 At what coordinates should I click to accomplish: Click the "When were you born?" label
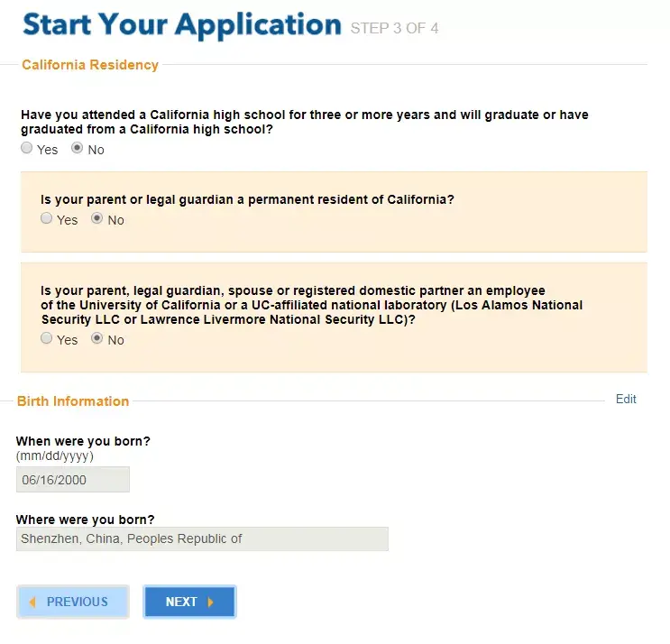[83, 442]
